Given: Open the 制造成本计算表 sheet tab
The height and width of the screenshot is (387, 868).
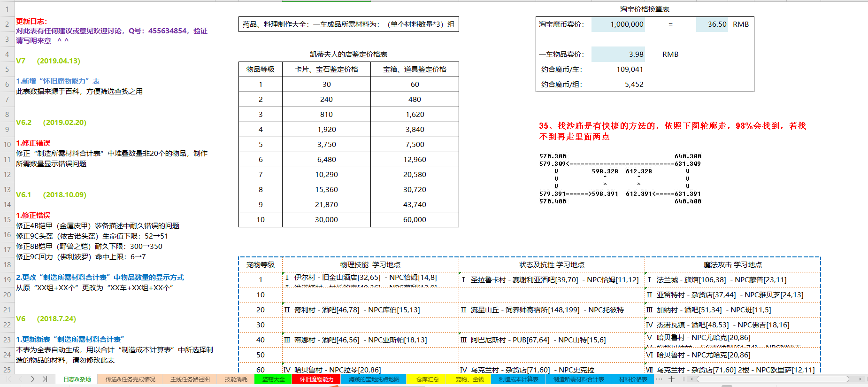Looking at the screenshot, I should pos(518,379).
